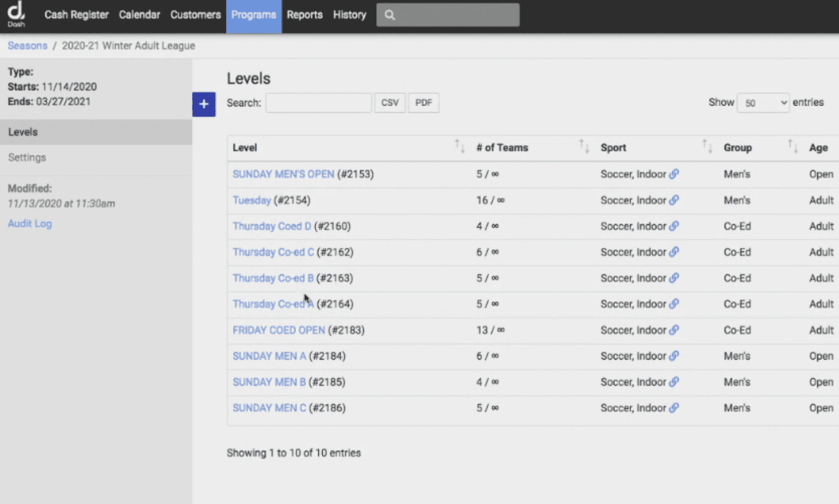The width and height of the screenshot is (839, 504).
Task: Click the search magnifier icon in top bar
Action: (390, 15)
